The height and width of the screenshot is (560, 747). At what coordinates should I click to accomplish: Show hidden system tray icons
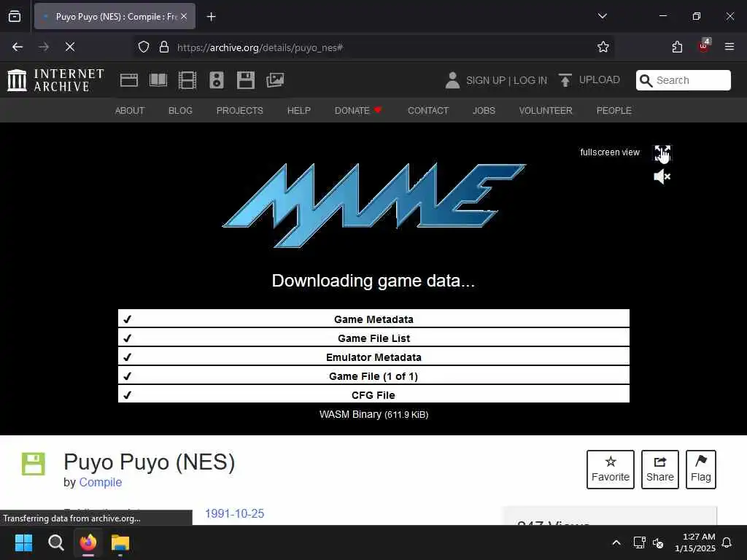[x=616, y=542]
